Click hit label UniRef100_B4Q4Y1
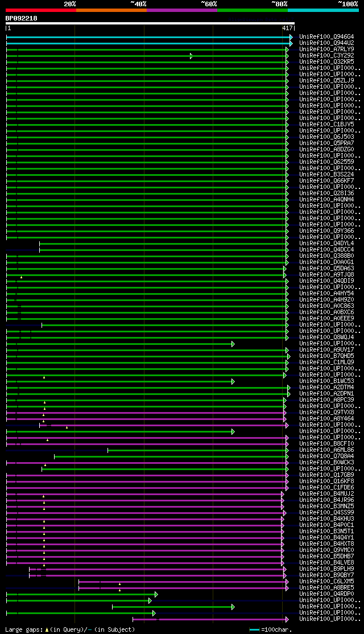Image resolution: width=364 pixels, height=634 pixels. coord(327,537)
